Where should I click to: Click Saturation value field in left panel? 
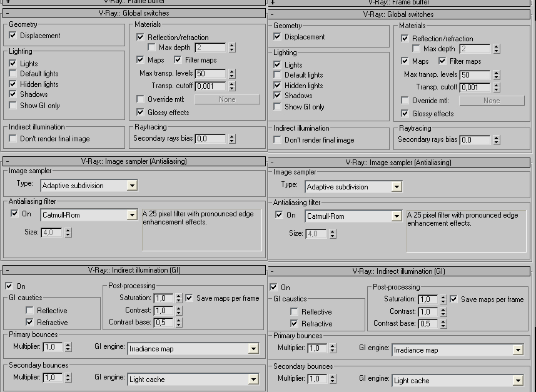pyautogui.click(x=163, y=298)
